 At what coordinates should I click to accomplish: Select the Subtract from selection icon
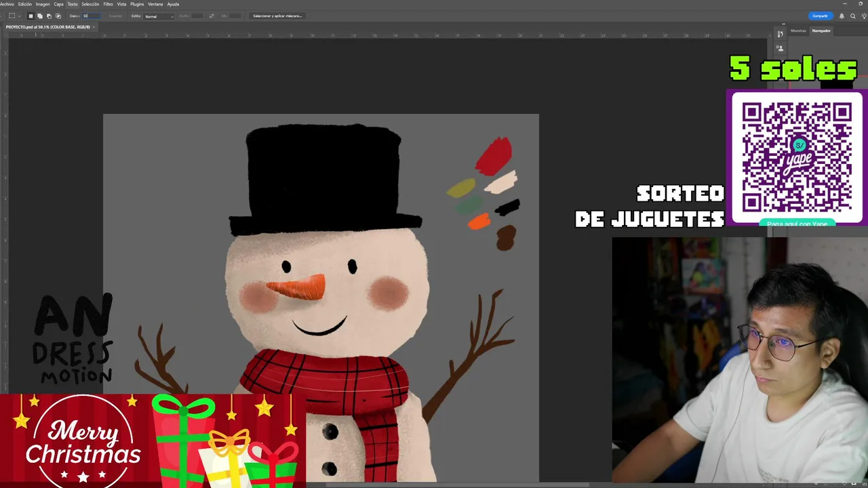[49, 16]
